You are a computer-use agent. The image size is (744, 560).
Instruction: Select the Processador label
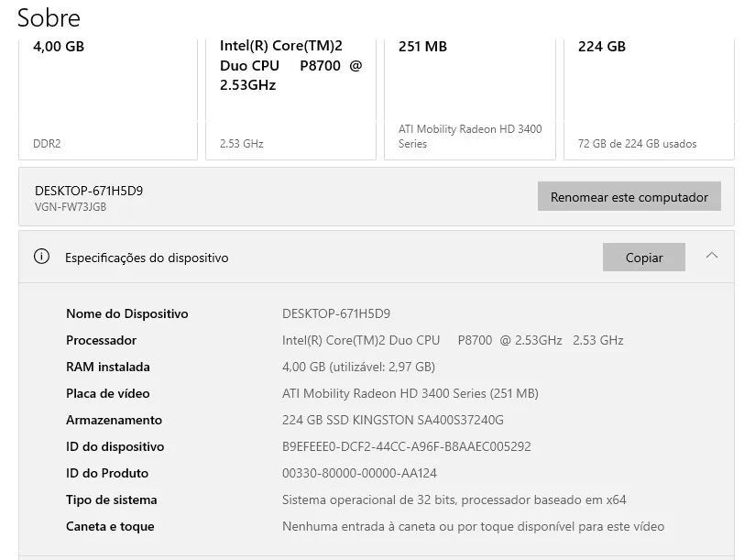pyautogui.click(x=101, y=340)
